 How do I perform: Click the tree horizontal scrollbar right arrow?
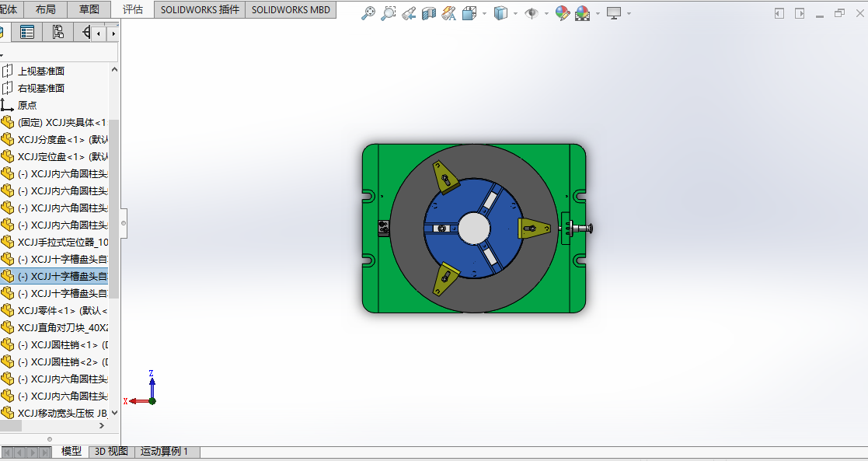pos(101,425)
